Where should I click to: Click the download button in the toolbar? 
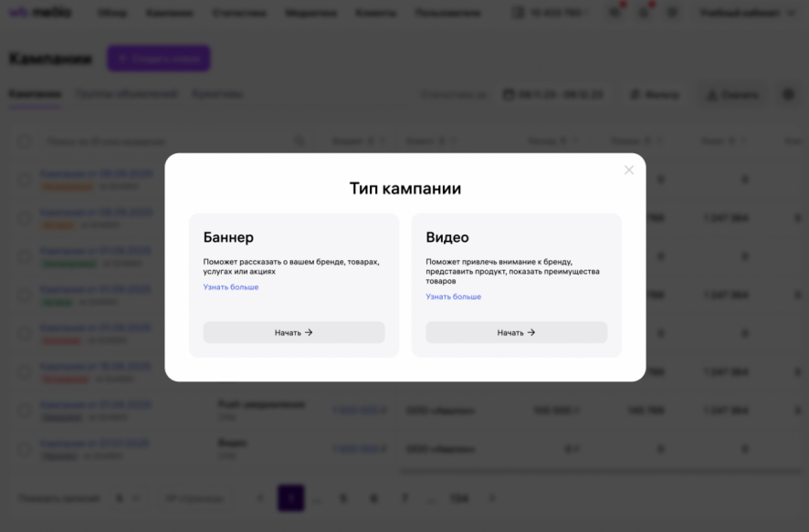pyautogui.click(x=731, y=95)
